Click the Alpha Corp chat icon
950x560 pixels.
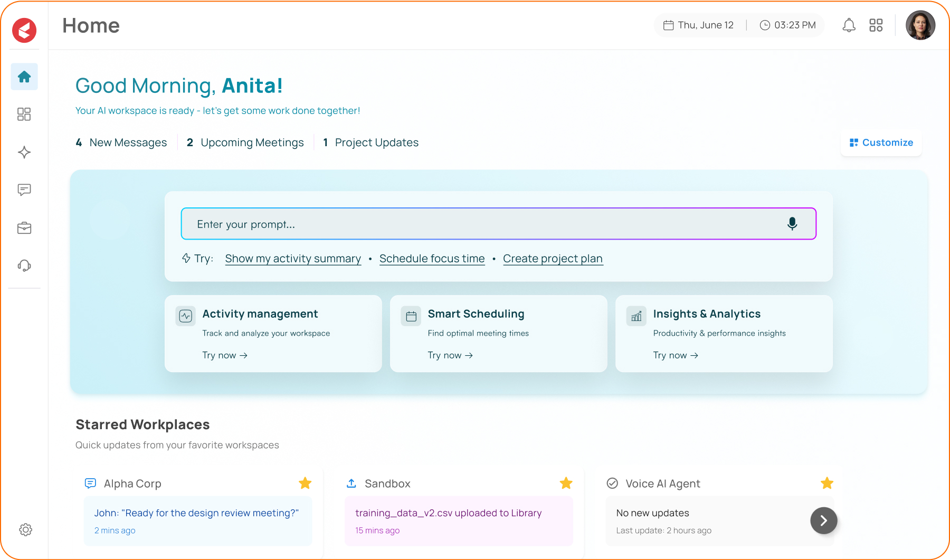(90, 483)
